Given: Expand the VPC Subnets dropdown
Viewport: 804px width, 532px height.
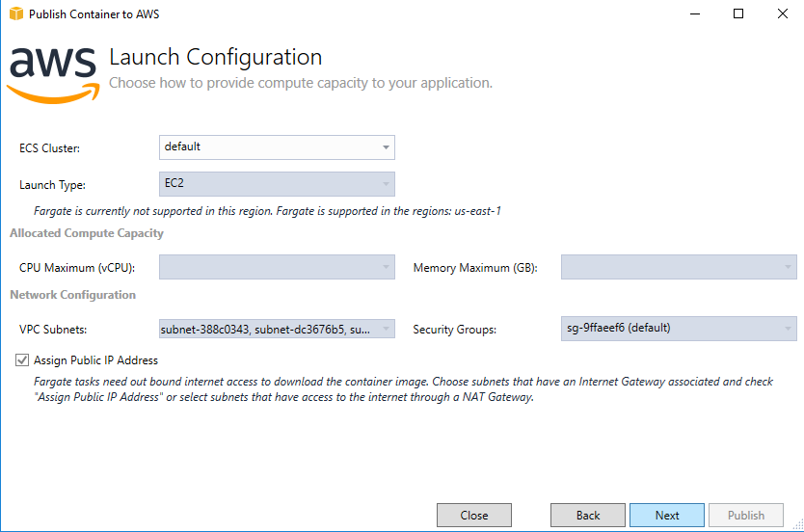Looking at the screenshot, I should [277, 329].
